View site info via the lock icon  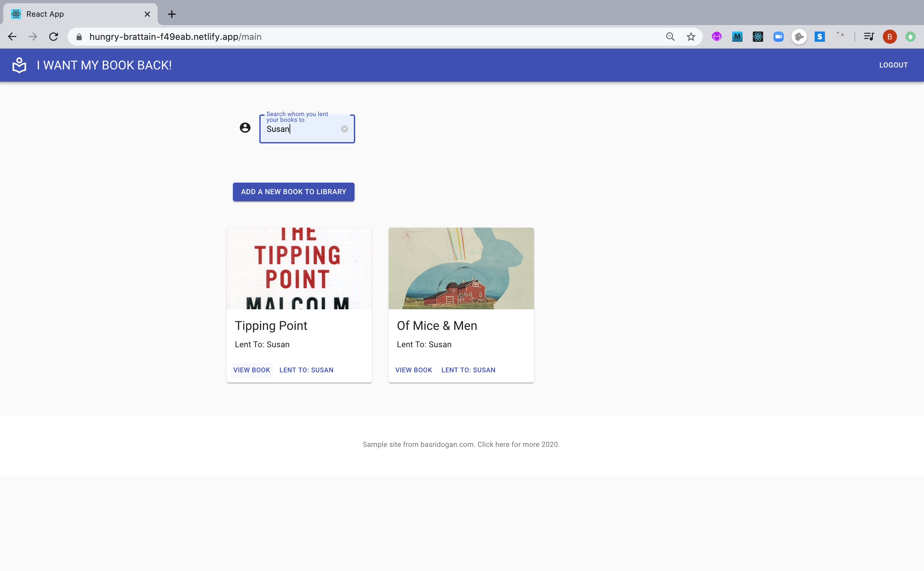point(79,37)
